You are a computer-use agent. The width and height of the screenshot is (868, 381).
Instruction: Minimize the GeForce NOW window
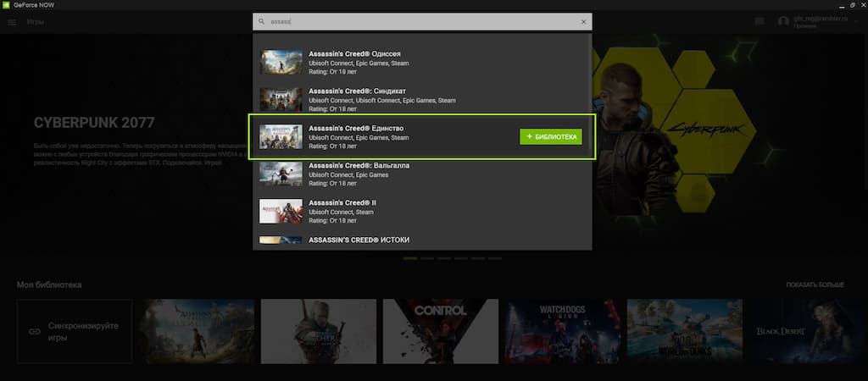pyautogui.click(x=842, y=5)
